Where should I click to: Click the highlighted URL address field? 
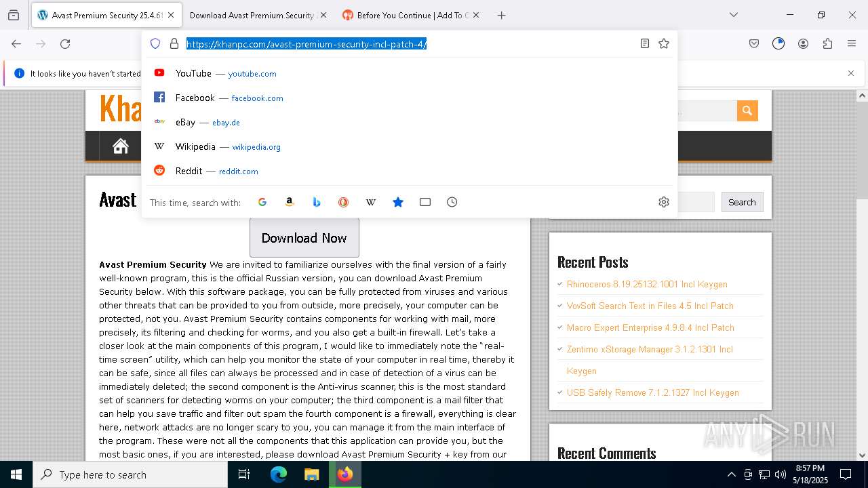pyautogui.click(x=410, y=43)
